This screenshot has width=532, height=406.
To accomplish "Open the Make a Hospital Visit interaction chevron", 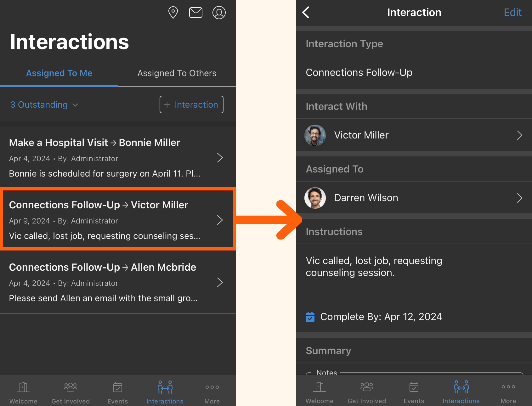I will [220, 158].
